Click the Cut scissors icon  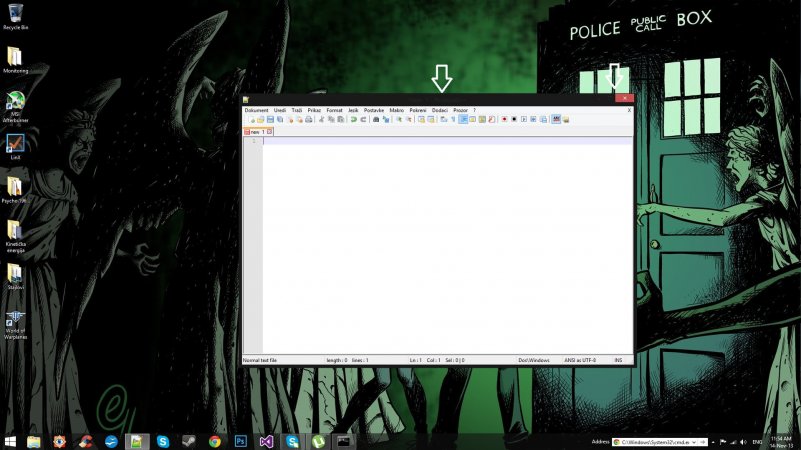(x=322, y=120)
